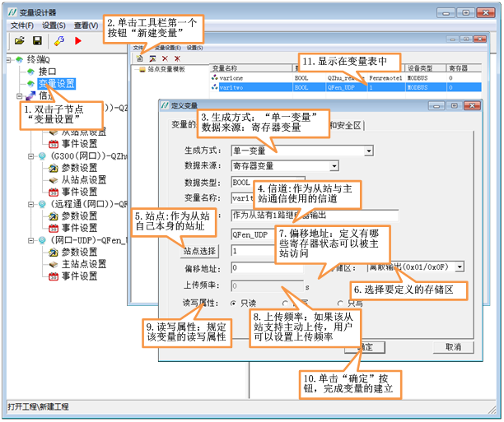Click status bar text 打开工程\新建工程
The height and width of the screenshot is (422, 504).
(x=38, y=407)
